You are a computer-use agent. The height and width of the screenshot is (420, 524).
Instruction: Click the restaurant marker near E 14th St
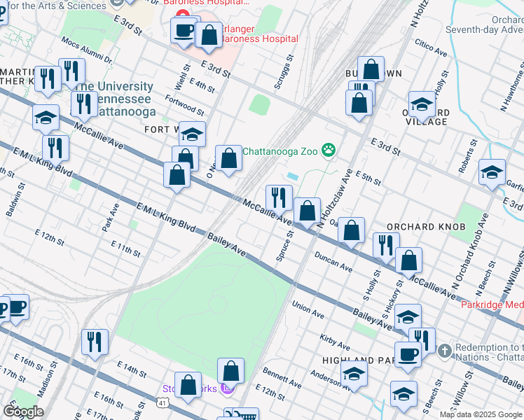[x=95, y=344]
